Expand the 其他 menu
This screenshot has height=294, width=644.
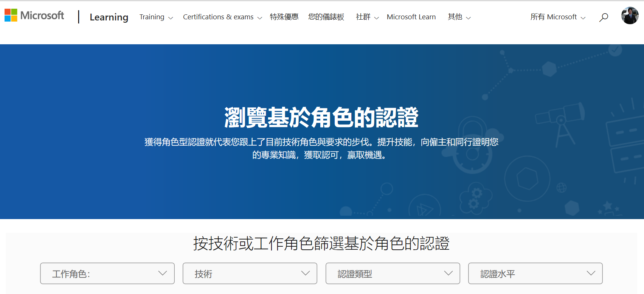tap(459, 17)
